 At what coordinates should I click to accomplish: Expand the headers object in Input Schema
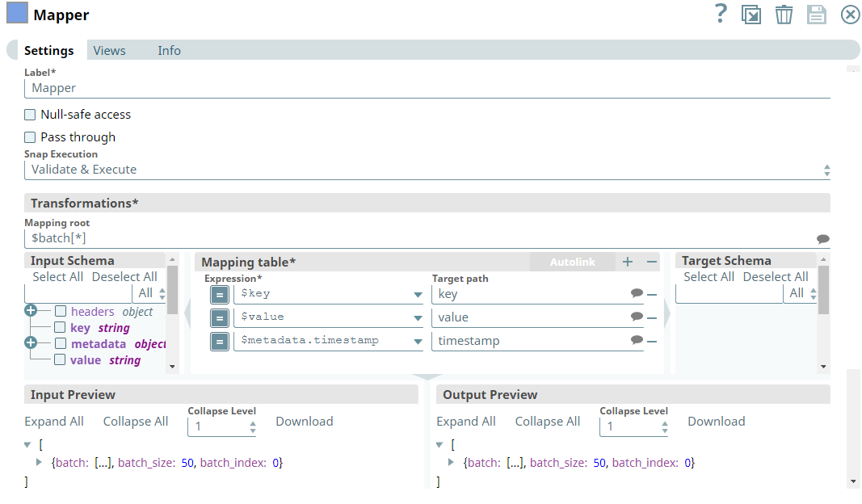click(x=31, y=310)
